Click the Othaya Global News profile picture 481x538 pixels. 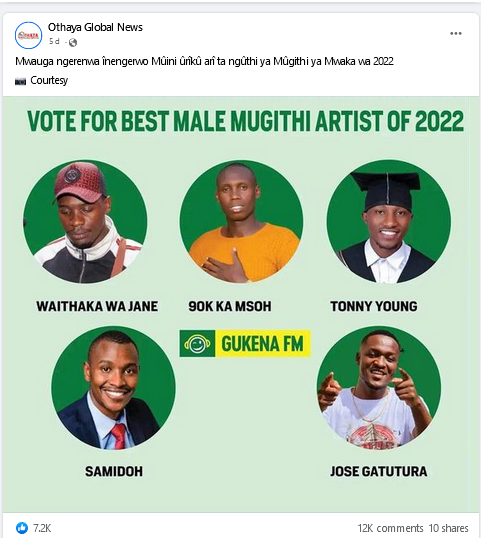click(28, 35)
